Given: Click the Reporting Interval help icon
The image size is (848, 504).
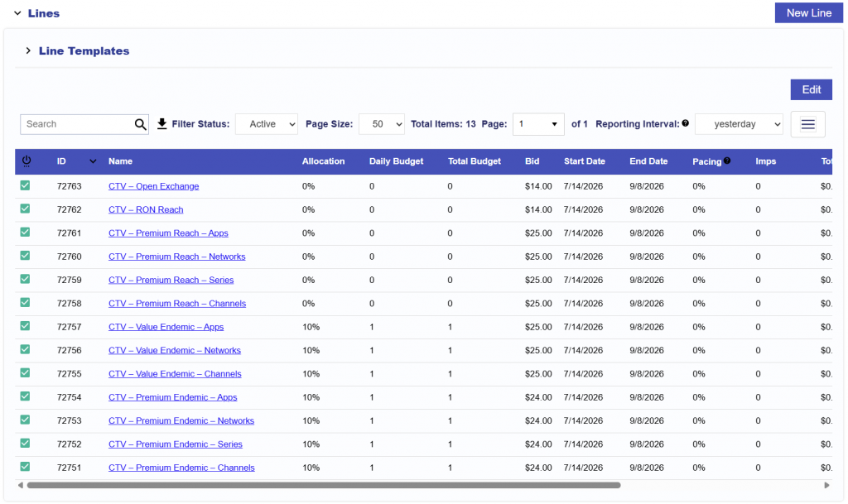Looking at the screenshot, I should (685, 123).
